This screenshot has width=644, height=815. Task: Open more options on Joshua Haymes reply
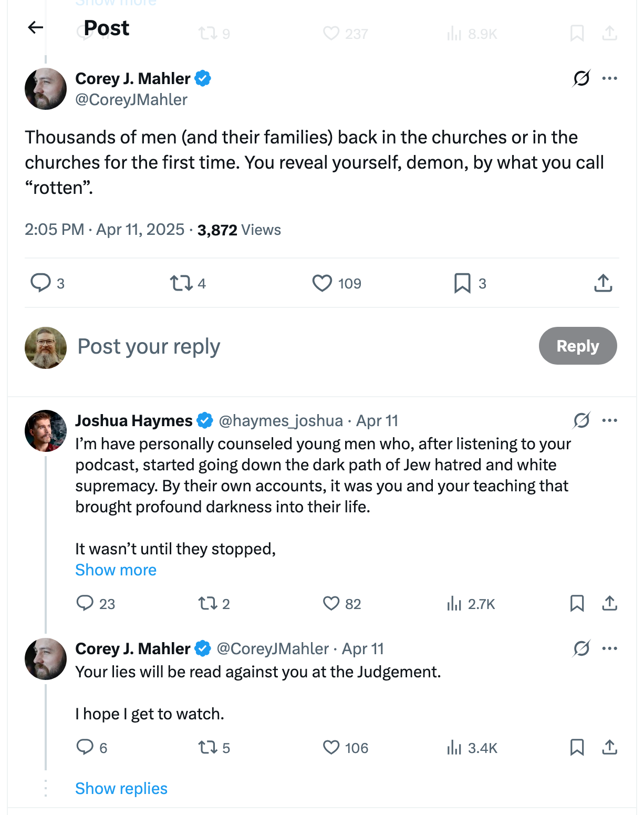click(609, 420)
